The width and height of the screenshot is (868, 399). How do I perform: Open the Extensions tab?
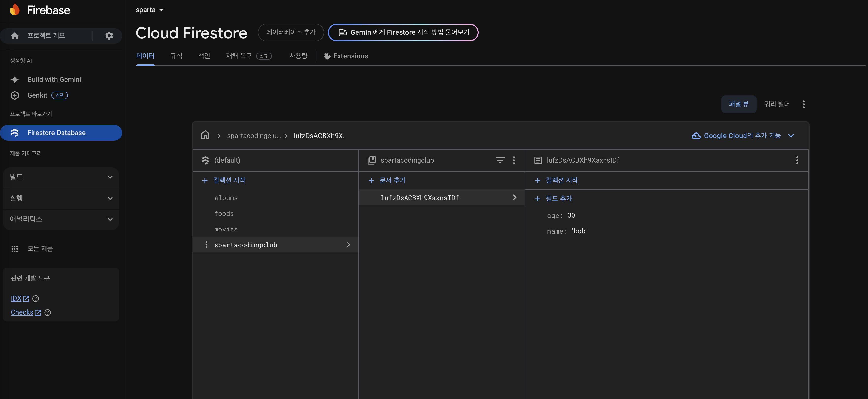pos(346,56)
